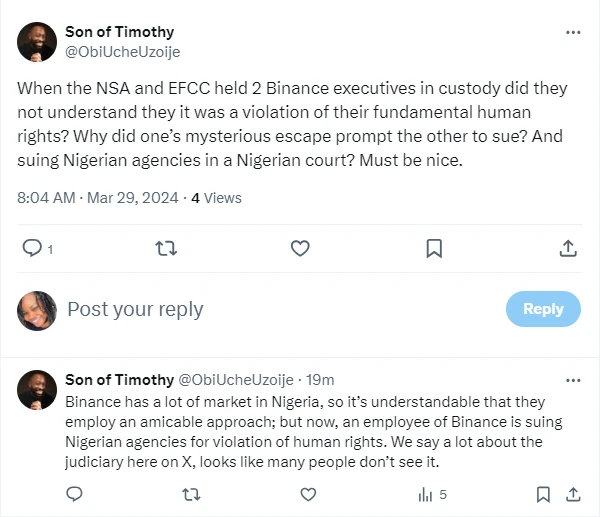
Task: Bookmark the reply post
Action: pyautogui.click(x=543, y=494)
